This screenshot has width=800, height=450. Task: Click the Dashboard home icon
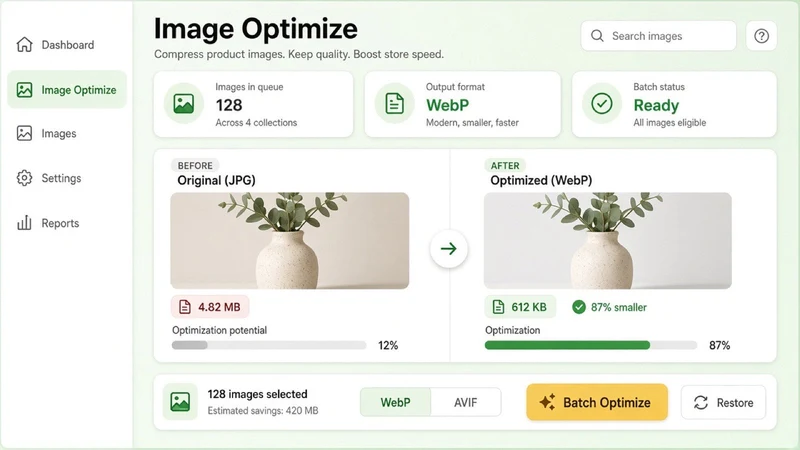[x=24, y=44]
